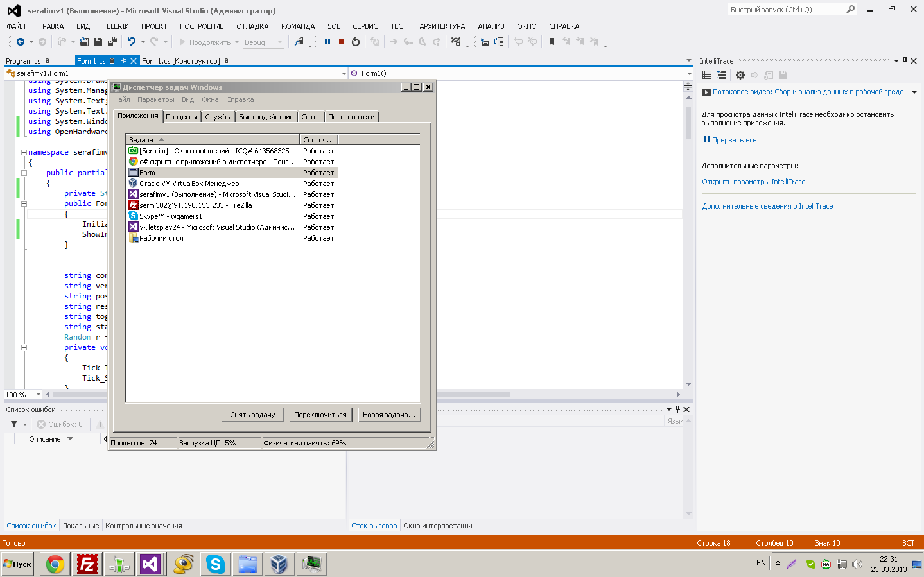Click the Step Into arrow icon
Screen dimensions: 924x577
pos(408,42)
